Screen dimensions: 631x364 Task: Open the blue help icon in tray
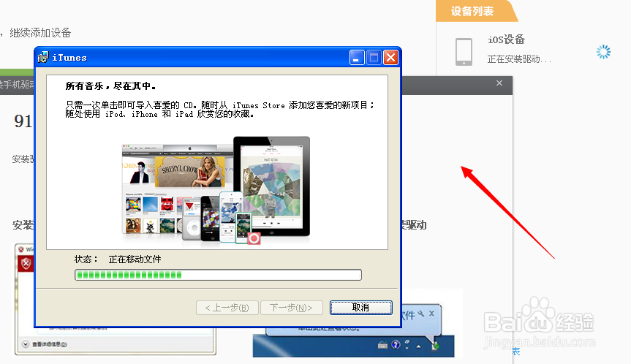(396, 345)
